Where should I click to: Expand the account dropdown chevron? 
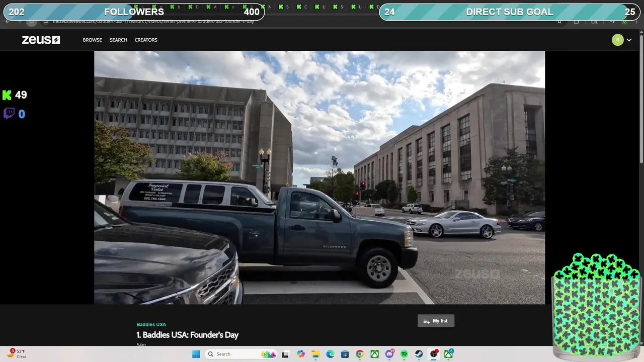pos(629,40)
